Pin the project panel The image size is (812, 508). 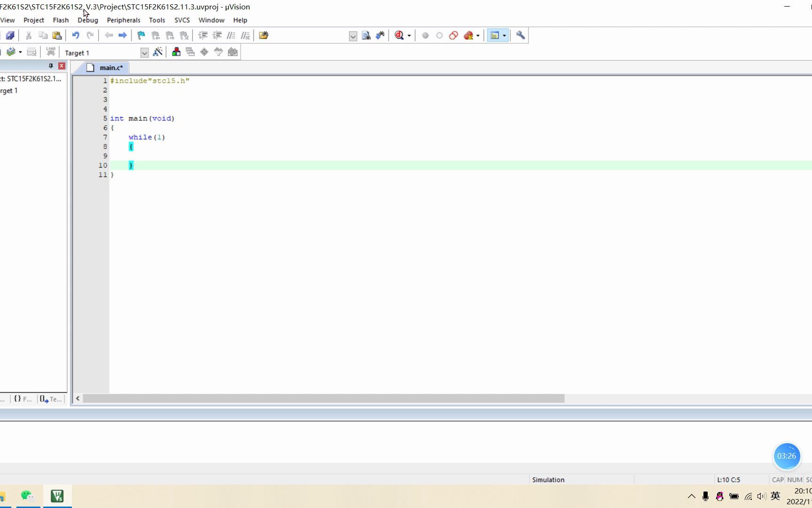tap(51, 66)
